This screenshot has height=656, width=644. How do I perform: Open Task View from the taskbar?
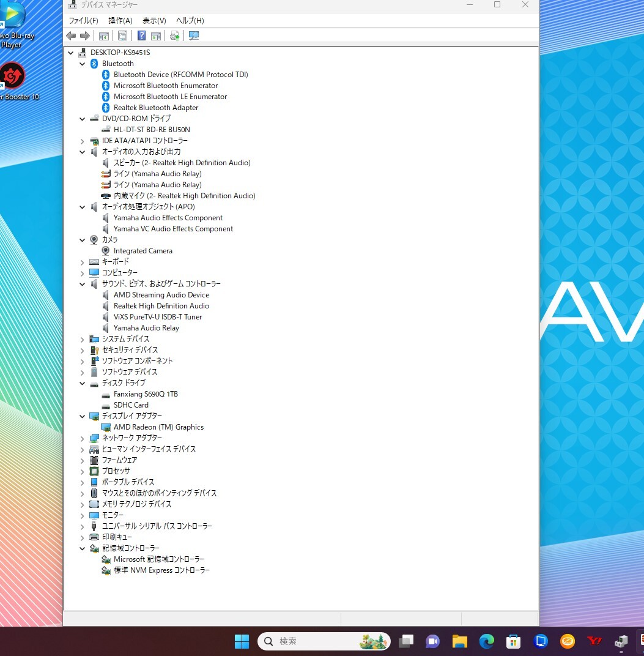(x=406, y=641)
